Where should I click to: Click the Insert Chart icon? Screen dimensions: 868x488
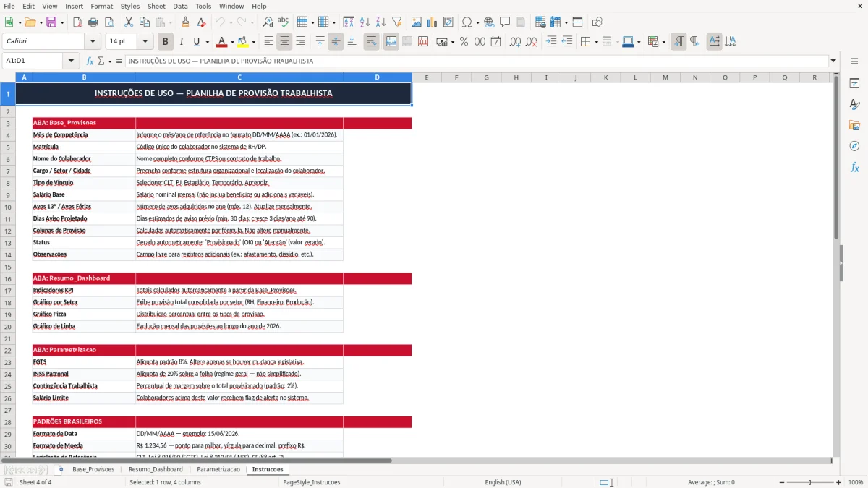(433, 22)
